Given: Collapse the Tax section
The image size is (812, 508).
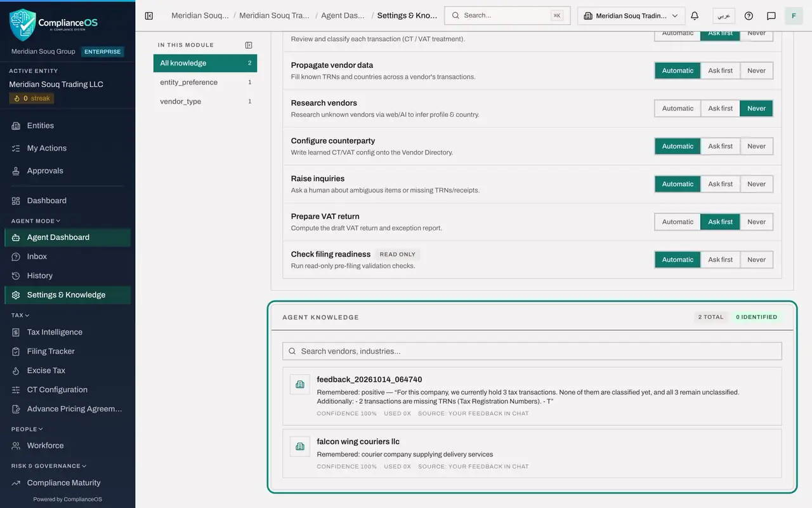Looking at the screenshot, I should point(20,315).
